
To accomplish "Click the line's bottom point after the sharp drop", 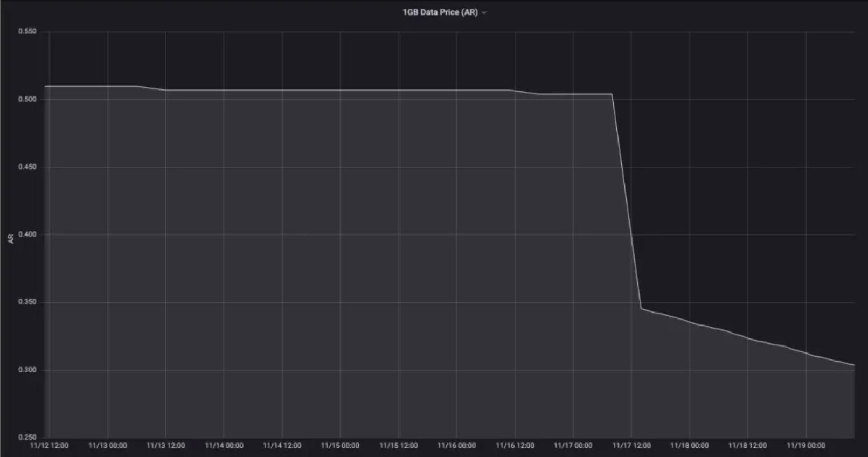I will pyautogui.click(x=641, y=308).
